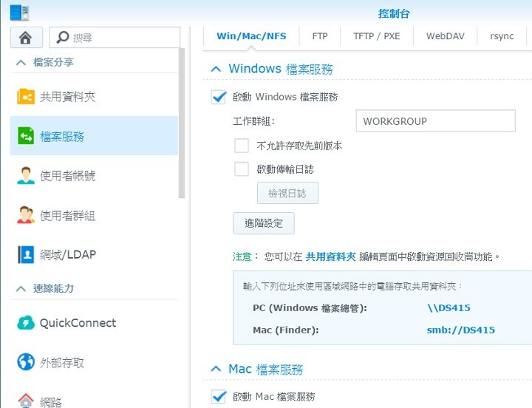Switch to the WebDAV tab
This screenshot has height=408, width=532.
tap(445, 36)
